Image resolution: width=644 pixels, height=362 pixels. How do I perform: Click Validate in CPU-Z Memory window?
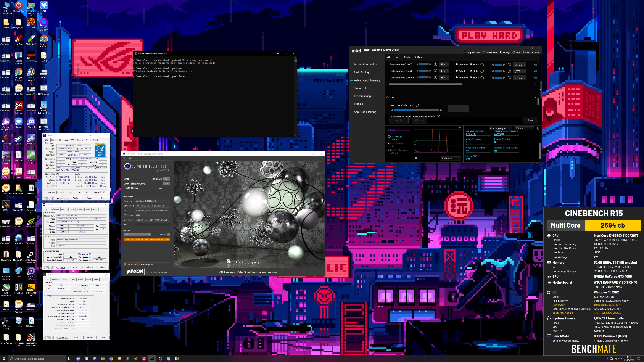click(x=90, y=337)
